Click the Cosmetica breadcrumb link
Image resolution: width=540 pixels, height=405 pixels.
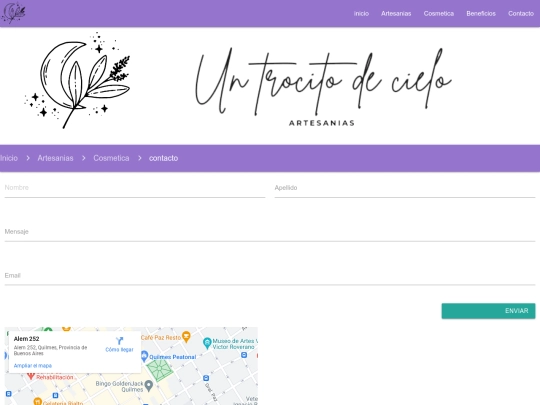111,158
